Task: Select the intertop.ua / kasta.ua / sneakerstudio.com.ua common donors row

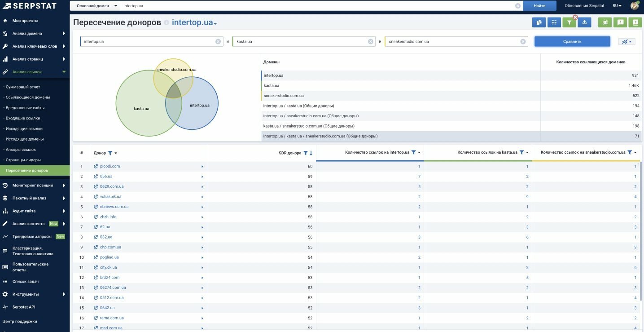Action: pos(451,136)
